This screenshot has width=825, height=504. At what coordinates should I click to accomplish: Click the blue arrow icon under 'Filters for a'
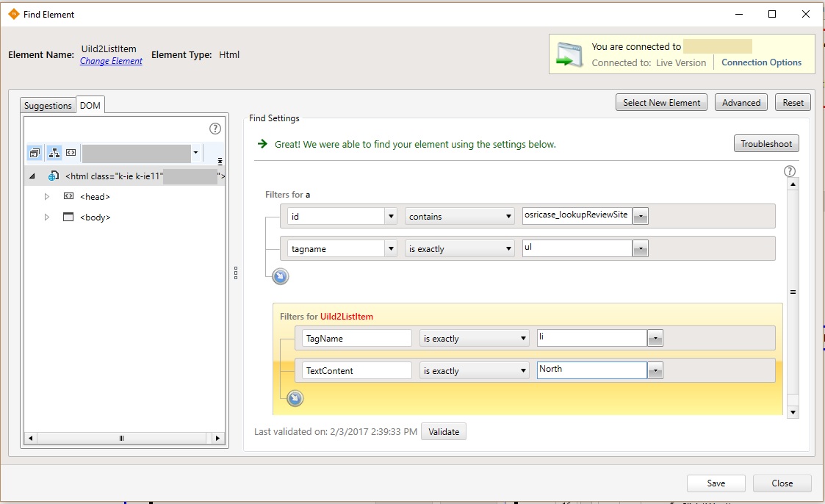[280, 276]
